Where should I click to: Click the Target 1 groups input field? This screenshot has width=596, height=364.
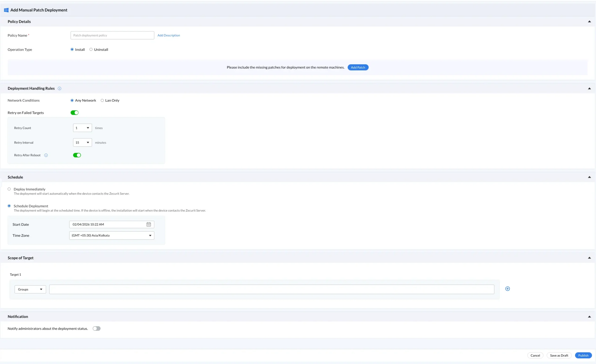coord(272,289)
